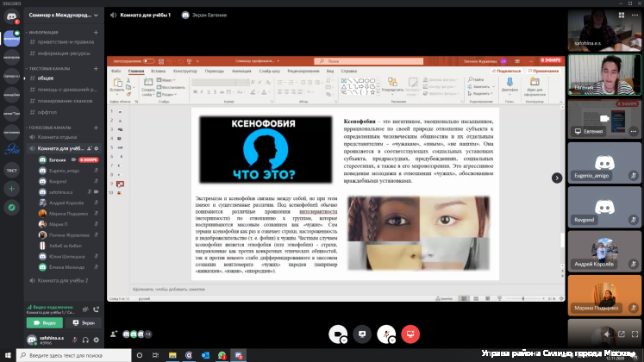This screenshot has width=644, height=362.
Task: Toggle grid view icon in call header
Action: pyautogui.click(x=622, y=16)
